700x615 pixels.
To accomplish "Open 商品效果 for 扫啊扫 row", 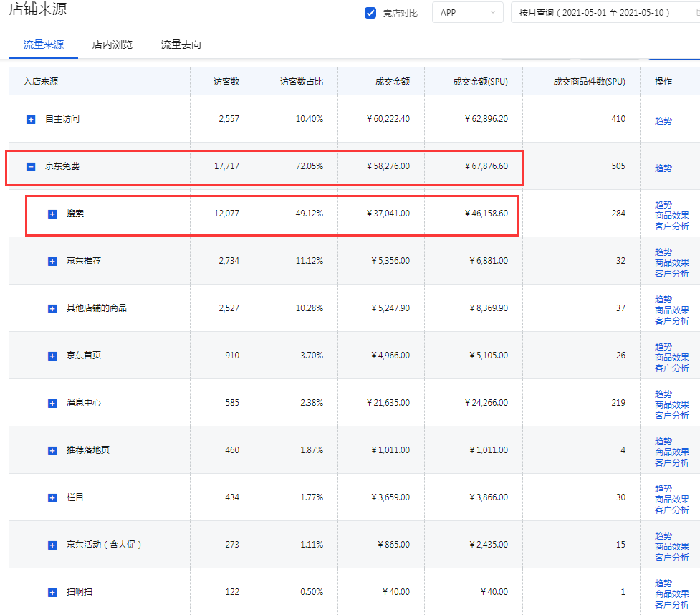I will click(672, 594).
